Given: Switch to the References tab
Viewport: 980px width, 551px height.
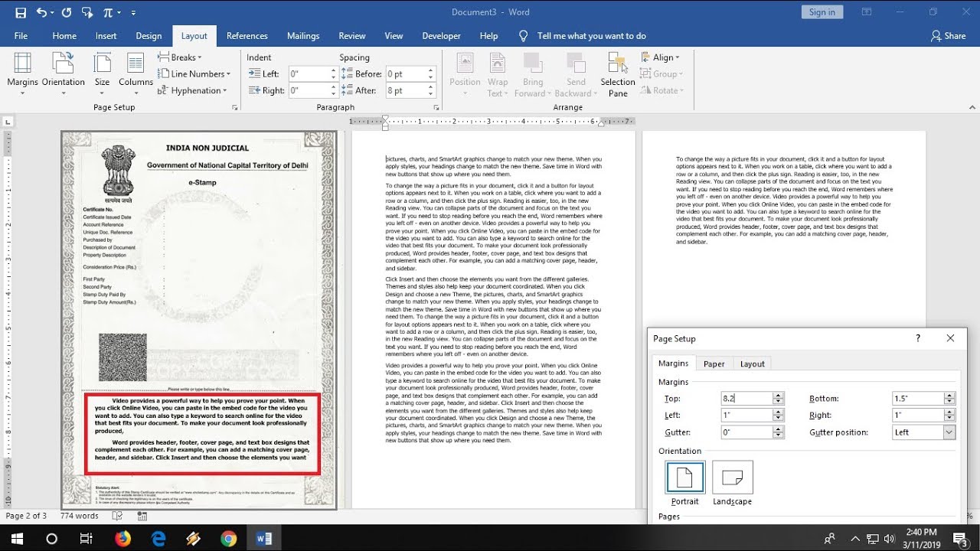Looking at the screenshot, I should click(247, 36).
